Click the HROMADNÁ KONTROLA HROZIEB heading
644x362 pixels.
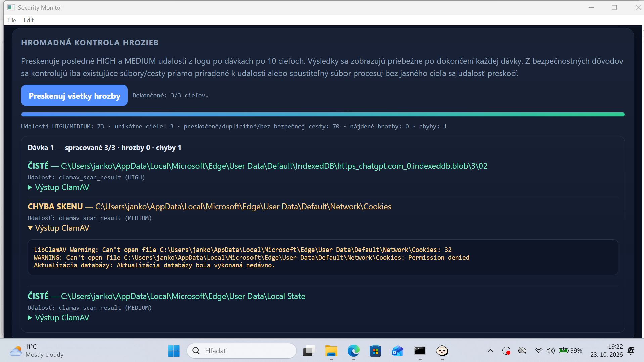(x=90, y=43)
